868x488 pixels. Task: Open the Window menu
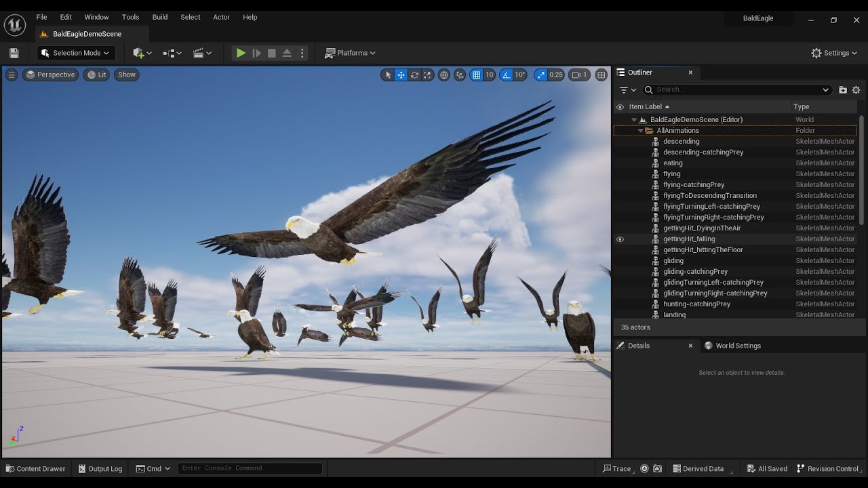click(96, 17)
